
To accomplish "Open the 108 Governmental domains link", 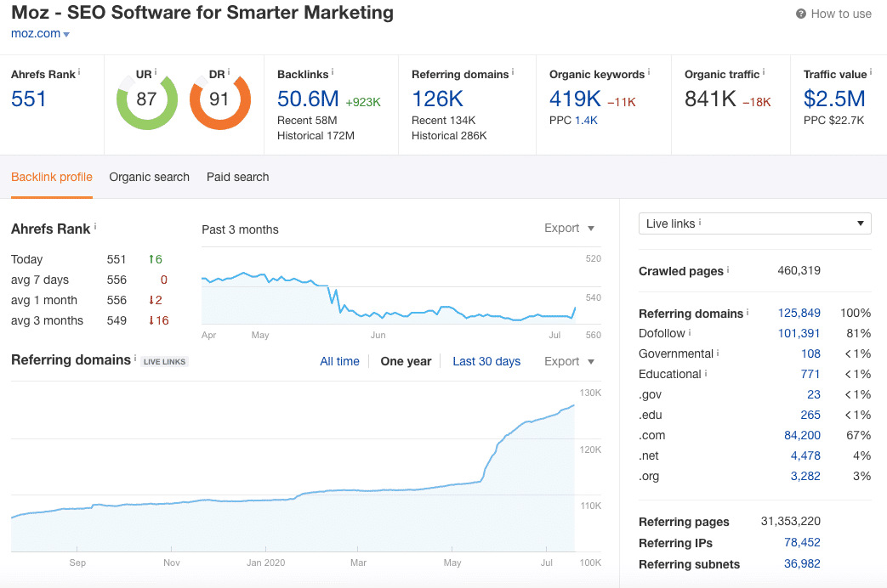I will [810, 353].
